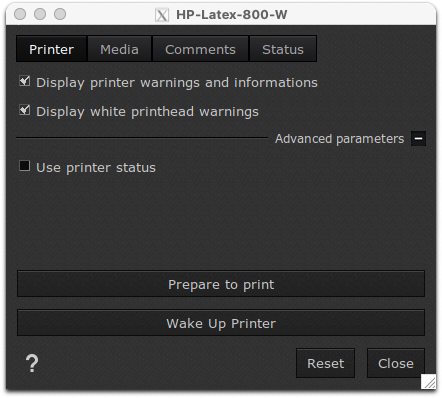Click the window resize grip corner
Screen dimensions: 442x398
(x=428, y=381)
